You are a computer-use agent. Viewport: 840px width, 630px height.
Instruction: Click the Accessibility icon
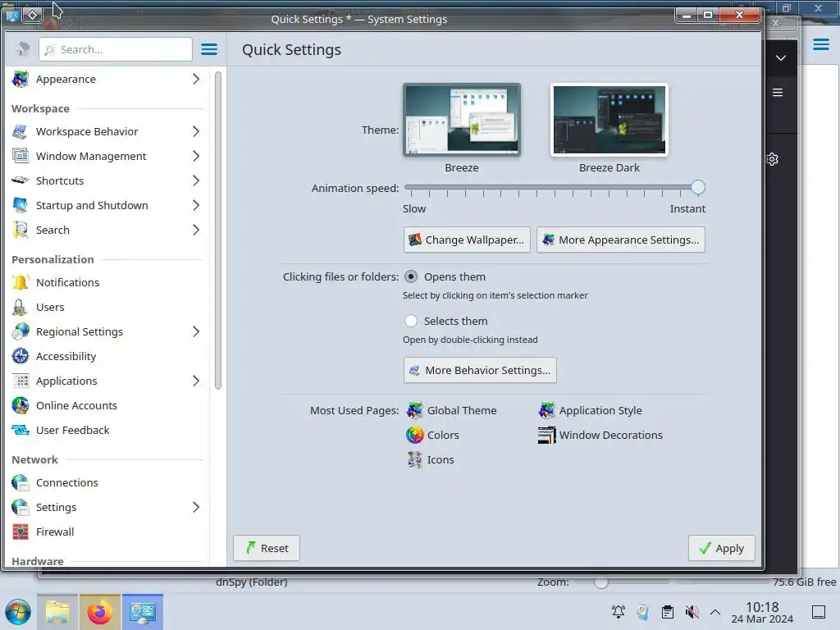coord(21,356)
